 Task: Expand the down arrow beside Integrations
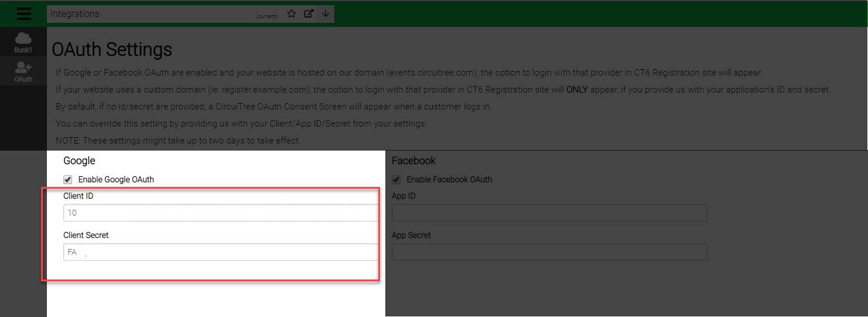tap(325, 14)
